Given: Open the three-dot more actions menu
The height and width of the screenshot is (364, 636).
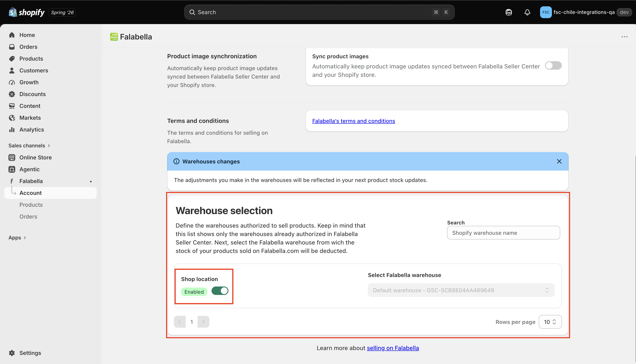Looking at the screenshot, I should point(625,37).
